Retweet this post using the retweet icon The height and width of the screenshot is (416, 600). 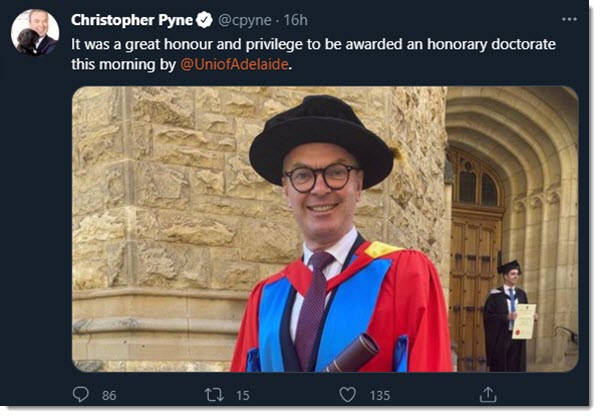pyautogui.click(x=214, y=394)
